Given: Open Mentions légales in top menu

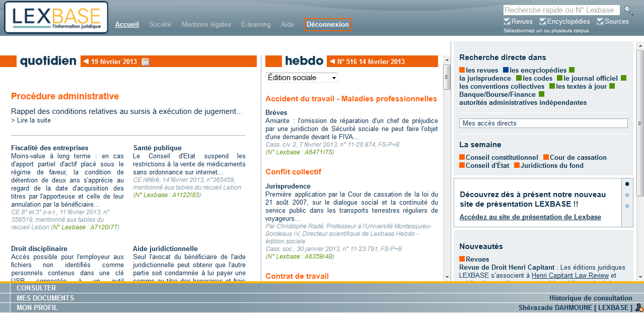Looking at the screenshot, I should 206,24.
